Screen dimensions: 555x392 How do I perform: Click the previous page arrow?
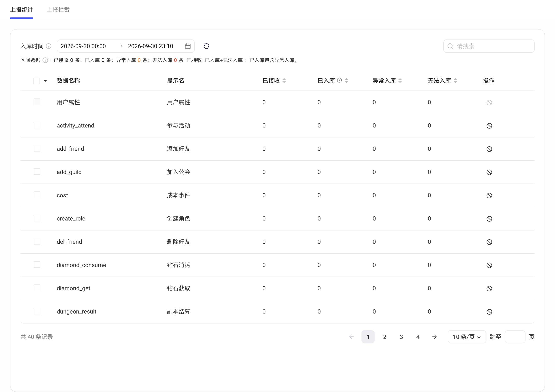pyautogui.click(x=351, y=337)
